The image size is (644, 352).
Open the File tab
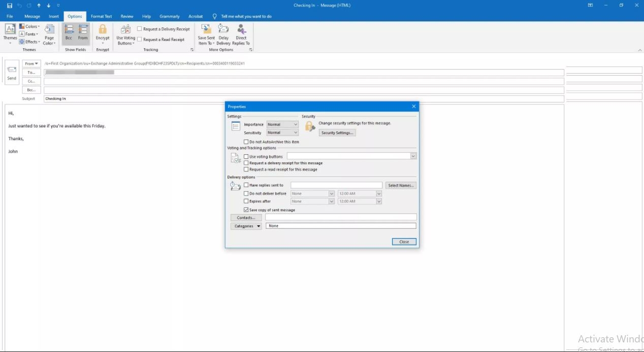tap(10, 16)
